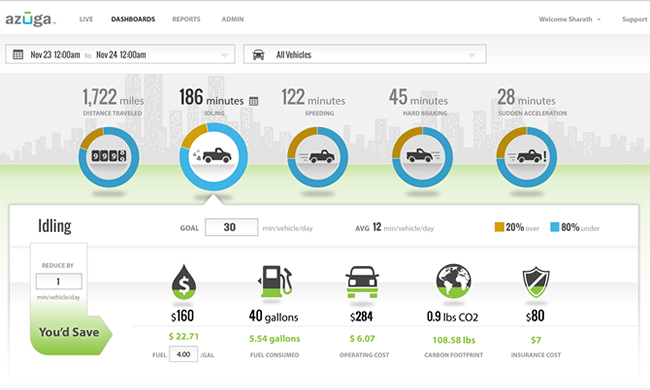This screenshot has width=650, height=390.
Task: Open the ADMIN menu
Action: 233,19
